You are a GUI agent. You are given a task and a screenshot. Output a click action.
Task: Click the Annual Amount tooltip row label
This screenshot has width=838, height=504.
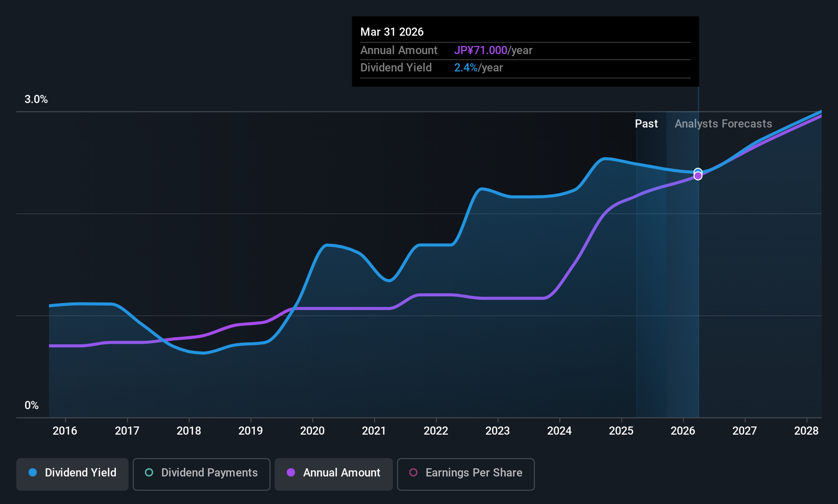(399, 50)
